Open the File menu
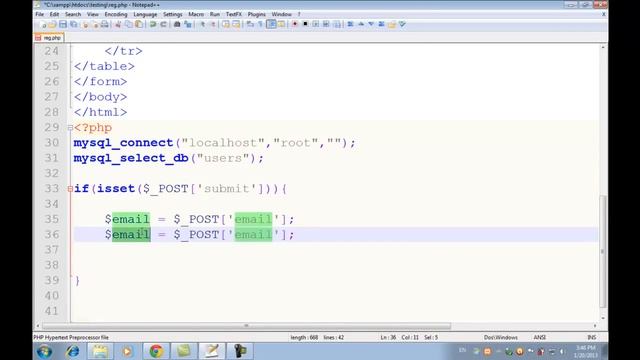The width and height of the screenshot is (640, 360). (40, 14)
